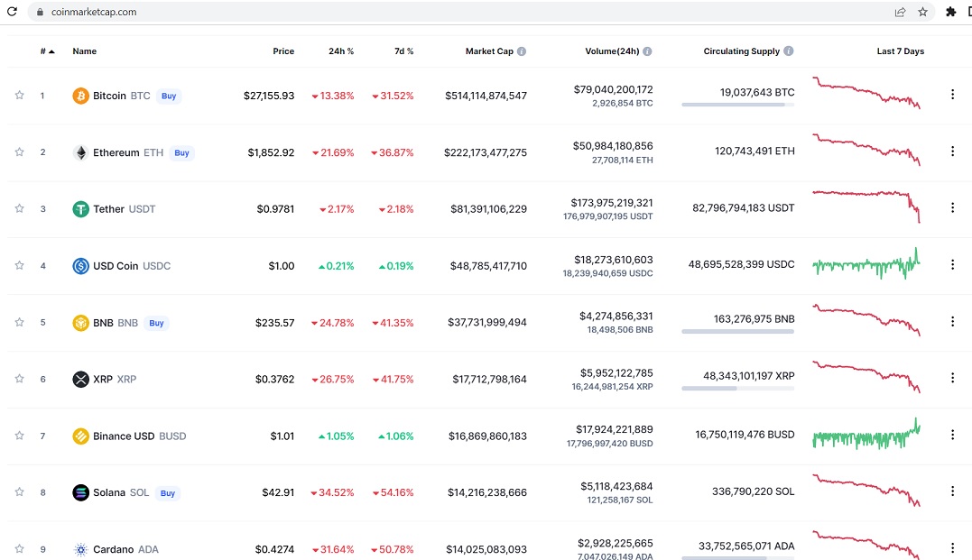
Task: Open the XRP coin page link
Action: [x=103, y=379]
